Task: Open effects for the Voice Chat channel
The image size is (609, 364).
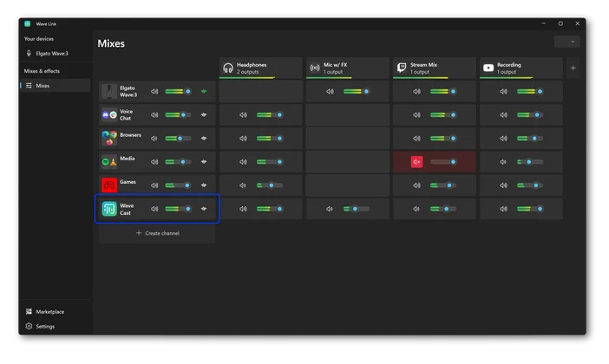Action: [x=205, y=114]
